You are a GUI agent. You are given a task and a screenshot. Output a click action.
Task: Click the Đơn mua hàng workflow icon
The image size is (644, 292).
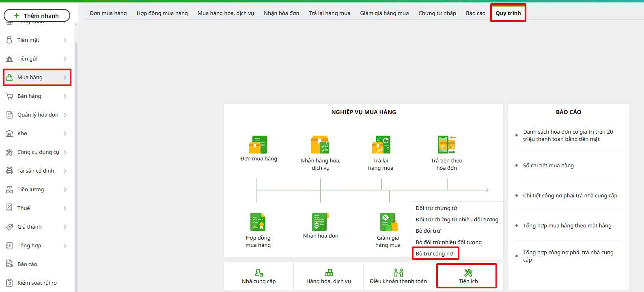click(x=258, y=145)
